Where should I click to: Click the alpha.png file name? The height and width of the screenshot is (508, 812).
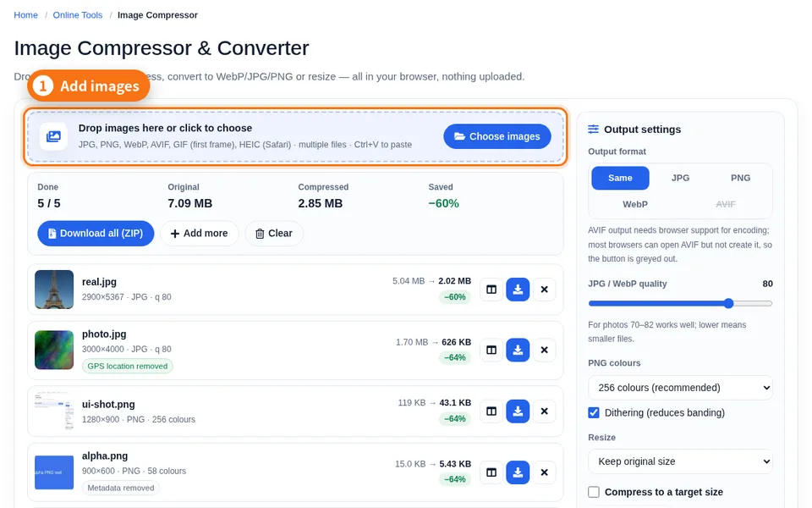[x=105, y=456]
